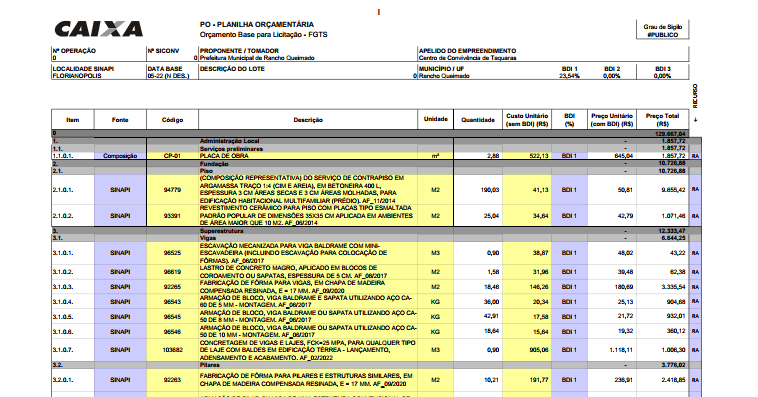Click the Grau de Sigilo #PUBLICO box
758x397 pixels.
click(662, 30)
